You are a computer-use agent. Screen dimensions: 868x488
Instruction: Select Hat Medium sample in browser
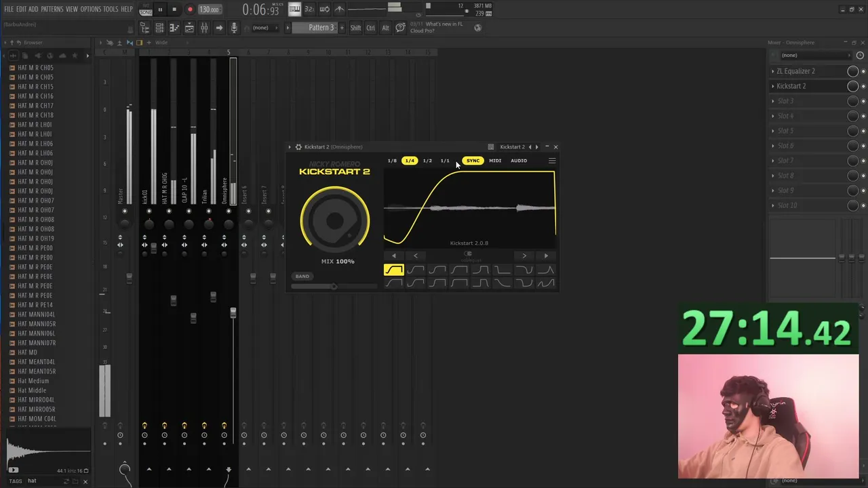point(33,381)
